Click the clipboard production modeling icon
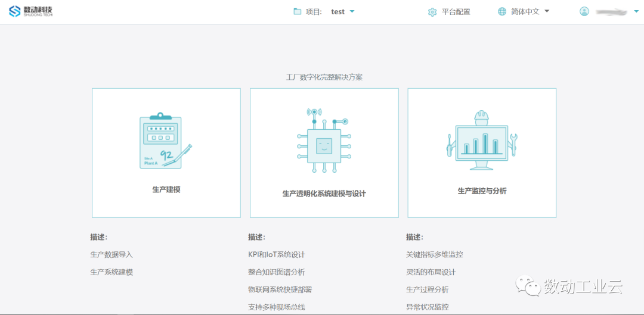The width and height of the screenshot is (644, 315). point(166,141)
